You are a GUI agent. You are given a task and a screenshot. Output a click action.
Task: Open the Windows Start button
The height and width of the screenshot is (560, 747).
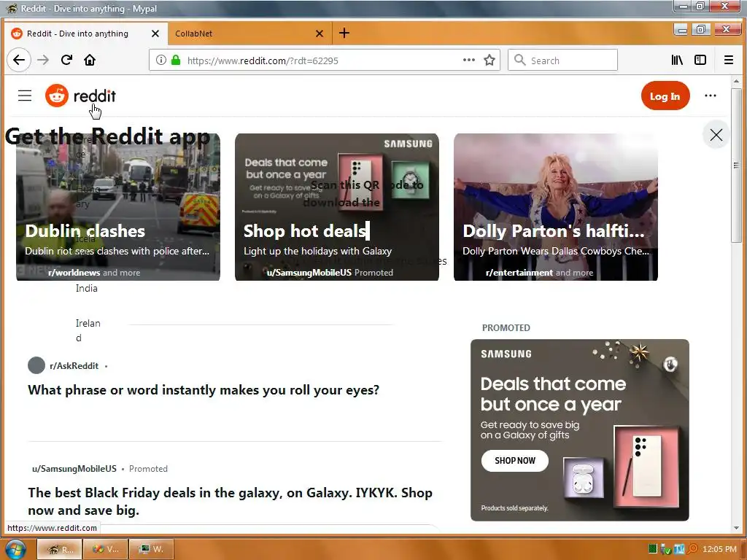(15, 550)
